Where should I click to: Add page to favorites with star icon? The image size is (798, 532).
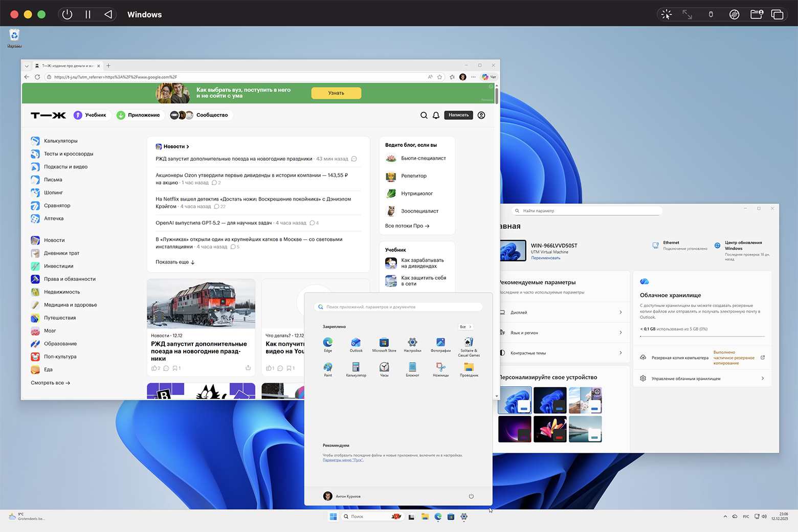click(x=439, y=77)
